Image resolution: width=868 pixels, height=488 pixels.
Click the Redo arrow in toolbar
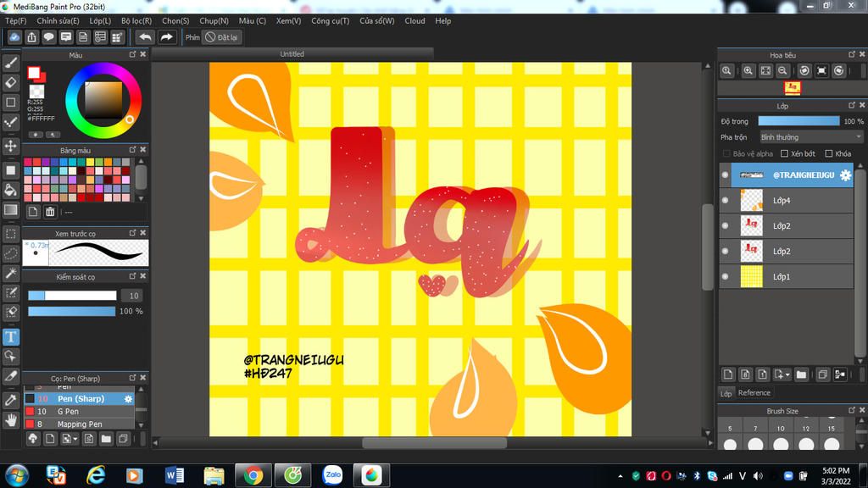166,37
